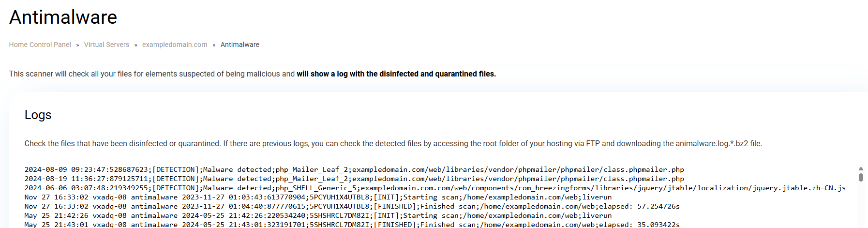Click the Antimalware page title
The image size is (868, 228).
(x=63, y=17)
